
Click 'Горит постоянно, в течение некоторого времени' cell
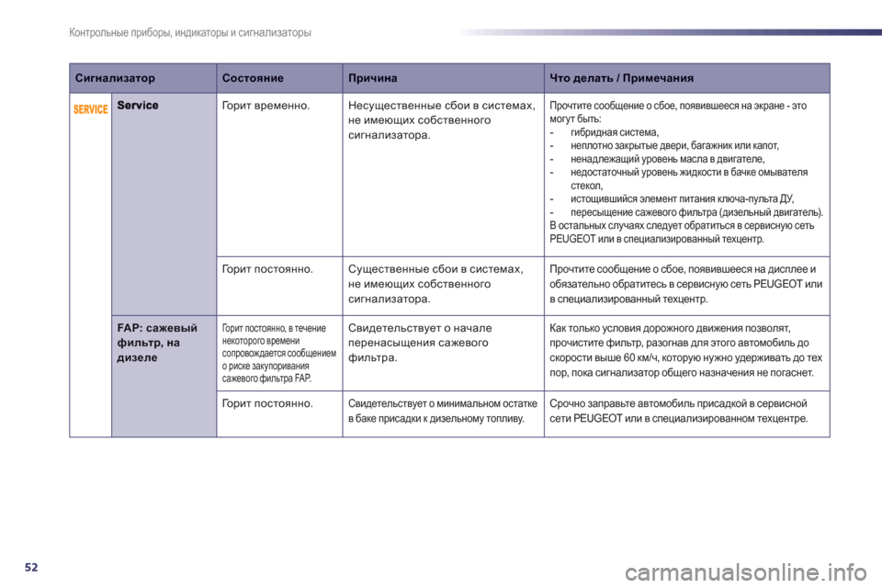click(x=279, y=353)
